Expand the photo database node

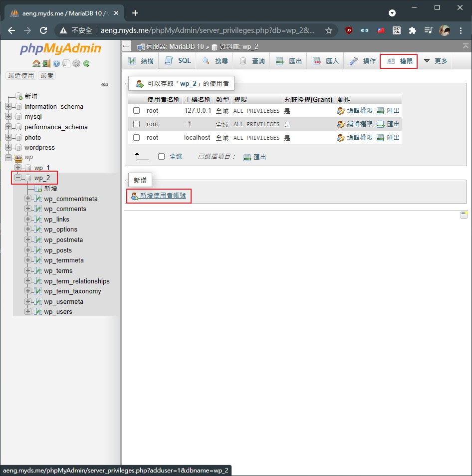pyautogui.click(x=8, y=137)
